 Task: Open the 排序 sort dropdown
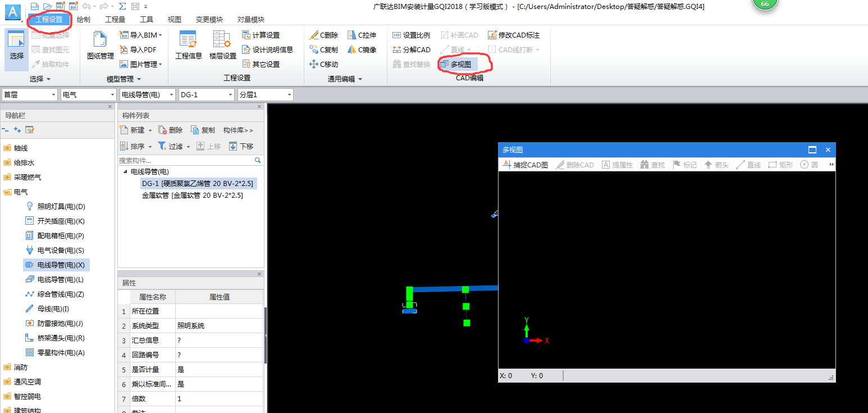(150, 147)
